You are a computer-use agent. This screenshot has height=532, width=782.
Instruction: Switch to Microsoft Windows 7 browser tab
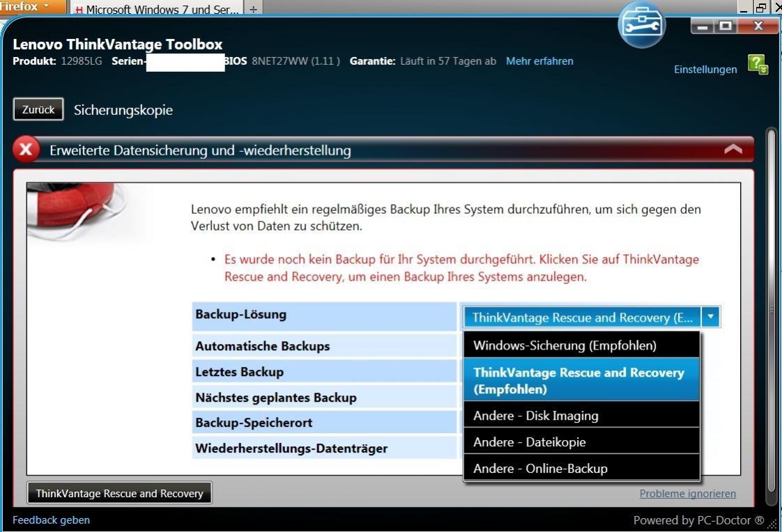click(x=157, y=9)
